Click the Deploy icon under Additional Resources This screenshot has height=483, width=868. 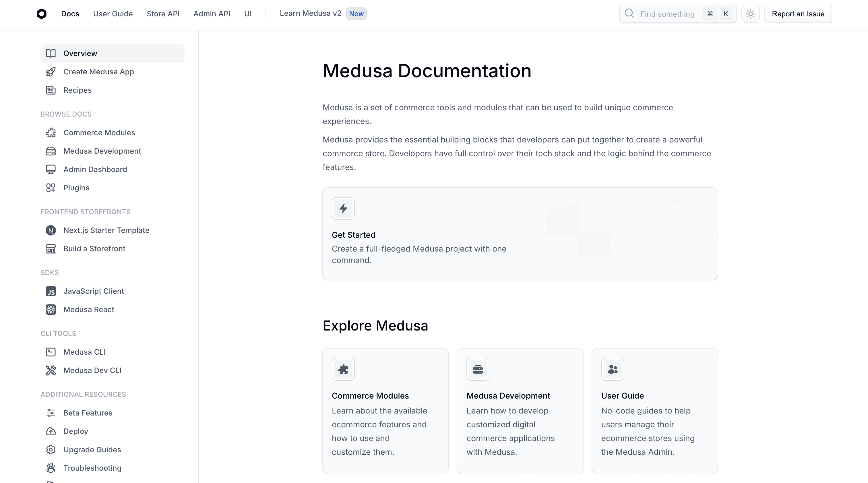[x=51, y=431]
